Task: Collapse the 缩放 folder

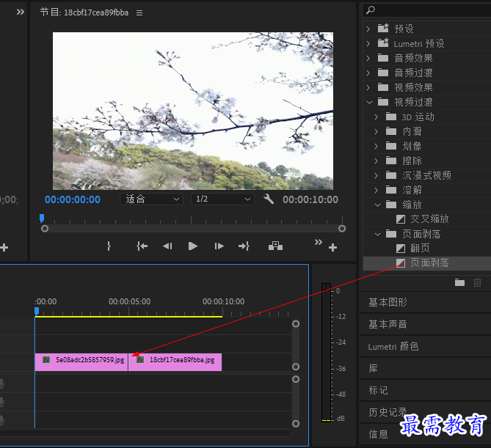Action: (378, 205)
